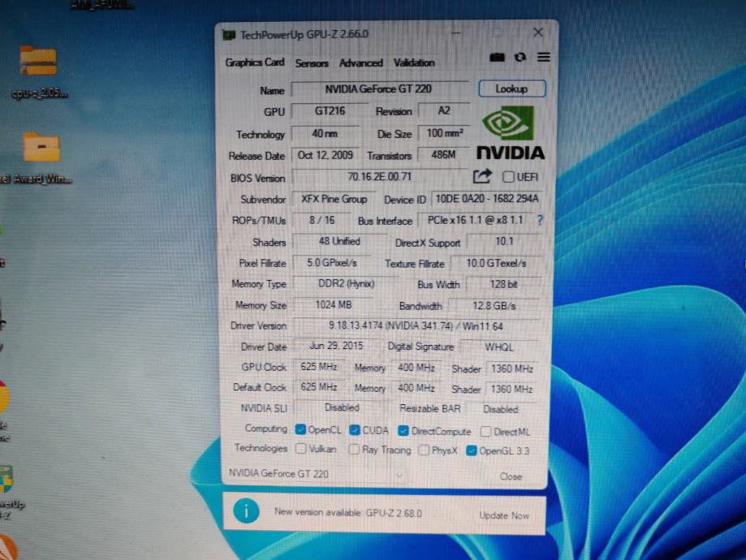Toggle the PhysX checkbox

424,450
